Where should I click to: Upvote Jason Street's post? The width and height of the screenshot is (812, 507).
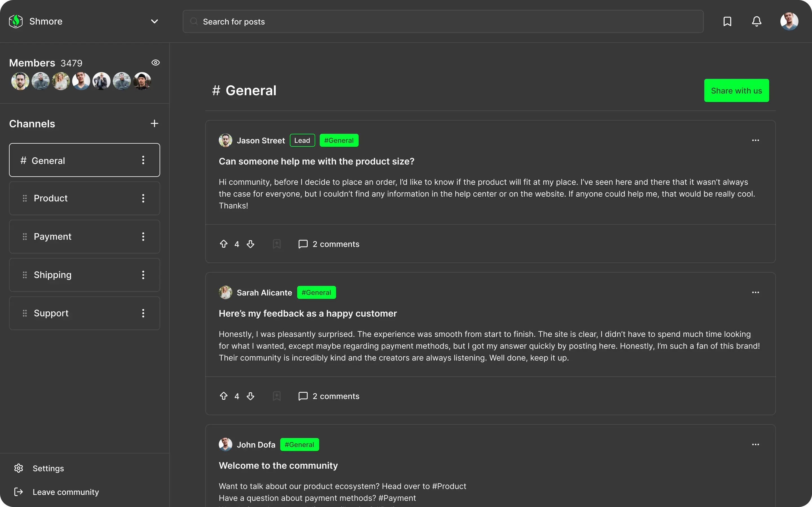click(224, 244)
